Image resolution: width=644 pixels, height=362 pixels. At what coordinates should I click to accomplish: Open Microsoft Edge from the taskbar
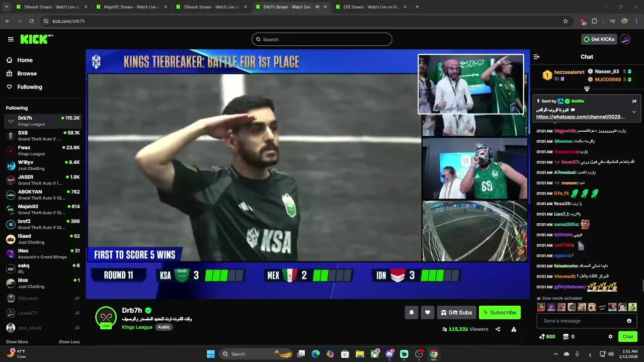coord(315,354)
